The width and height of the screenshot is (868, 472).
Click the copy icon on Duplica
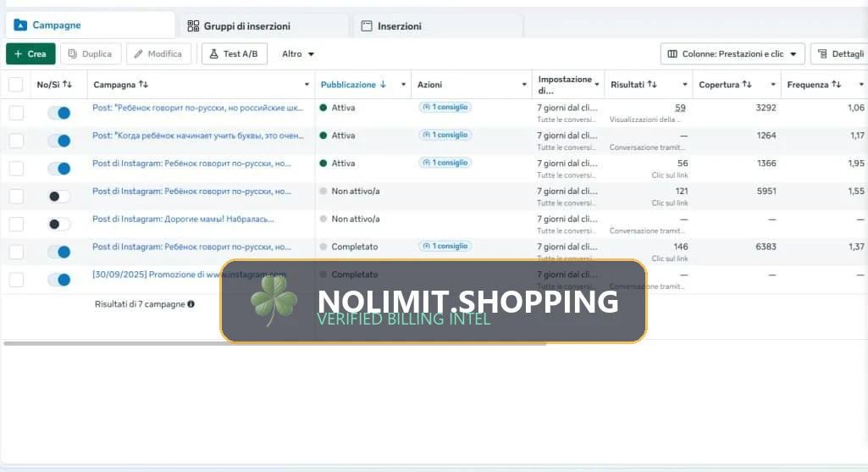pos(73,53)
